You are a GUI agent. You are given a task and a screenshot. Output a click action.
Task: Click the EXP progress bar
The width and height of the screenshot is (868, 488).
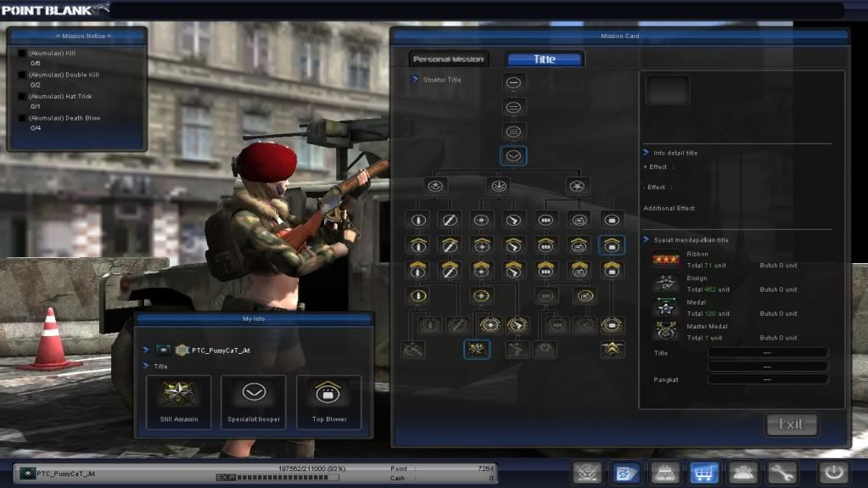277,477
